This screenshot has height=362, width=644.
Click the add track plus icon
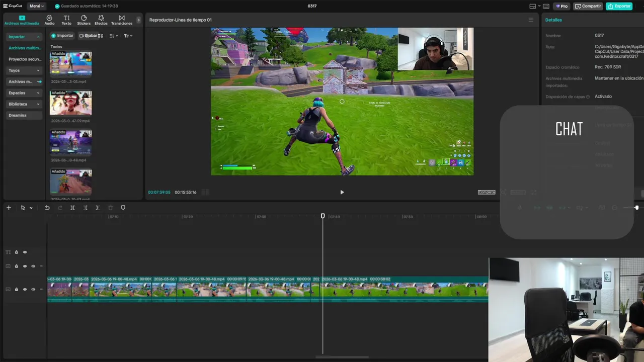(x=9, y=208)
